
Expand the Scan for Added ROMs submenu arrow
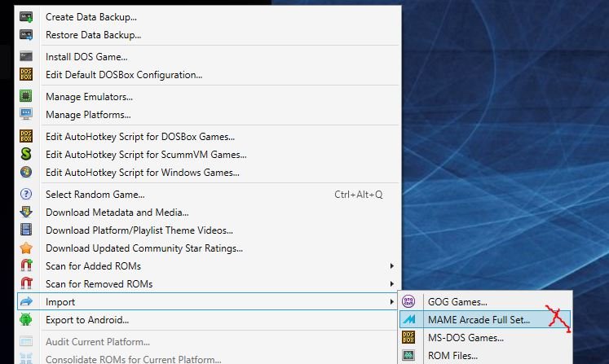[391, 265]
